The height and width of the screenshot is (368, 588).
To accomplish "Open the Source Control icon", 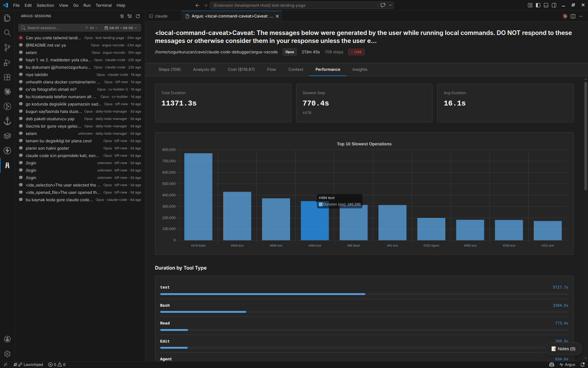I will (7, 48).
